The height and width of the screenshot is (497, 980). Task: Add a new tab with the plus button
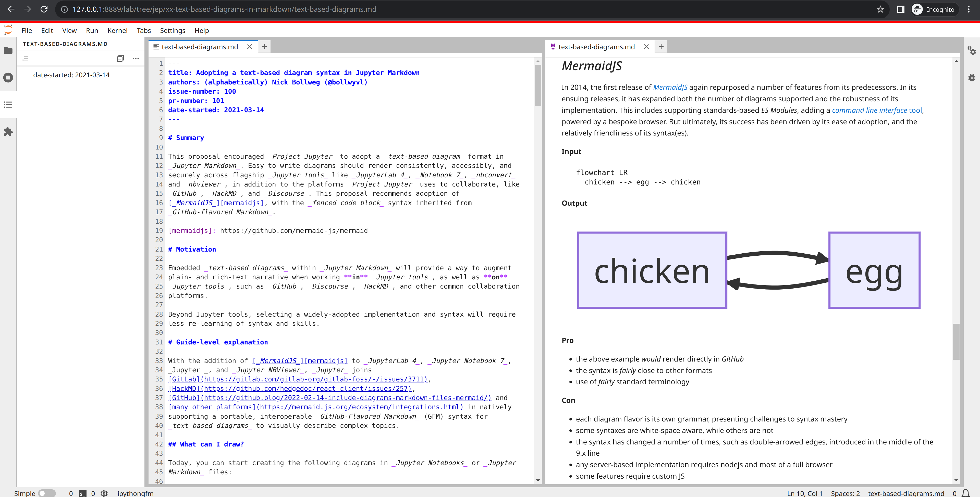click(x=264, y=46)
